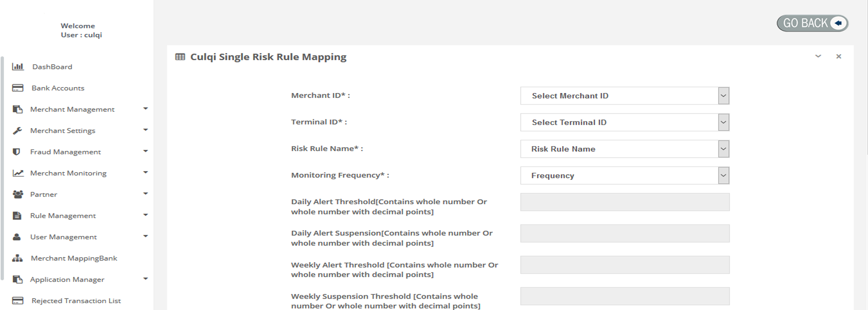Click the Weekly Alert Threshold input field
This screenshot has height=310, width=868.
(x=624, y=265)
